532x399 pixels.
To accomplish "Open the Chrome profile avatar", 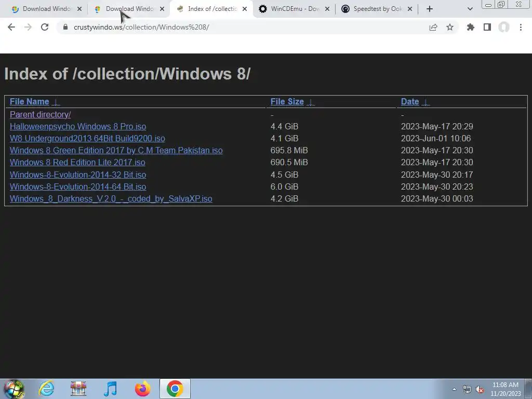I will (504, 27).
